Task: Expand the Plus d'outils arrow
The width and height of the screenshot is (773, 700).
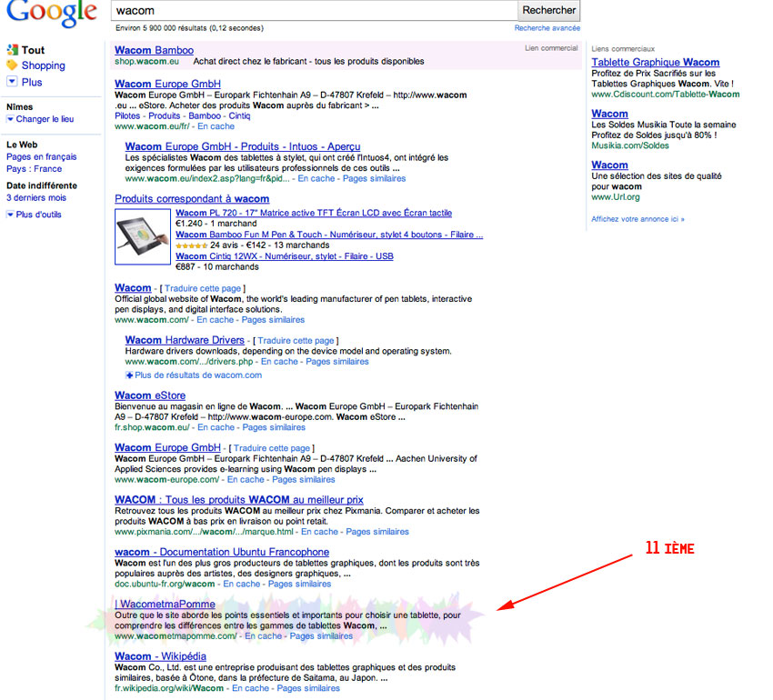Action: [10, 215]
